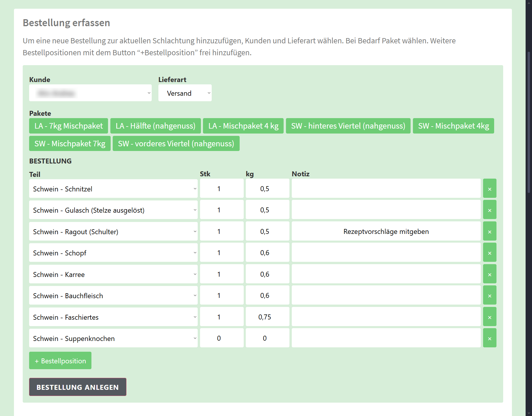The width and height of the screenshot is (532, 416).
Task: Remove the Schwein - Karree position
Action: 489,274
